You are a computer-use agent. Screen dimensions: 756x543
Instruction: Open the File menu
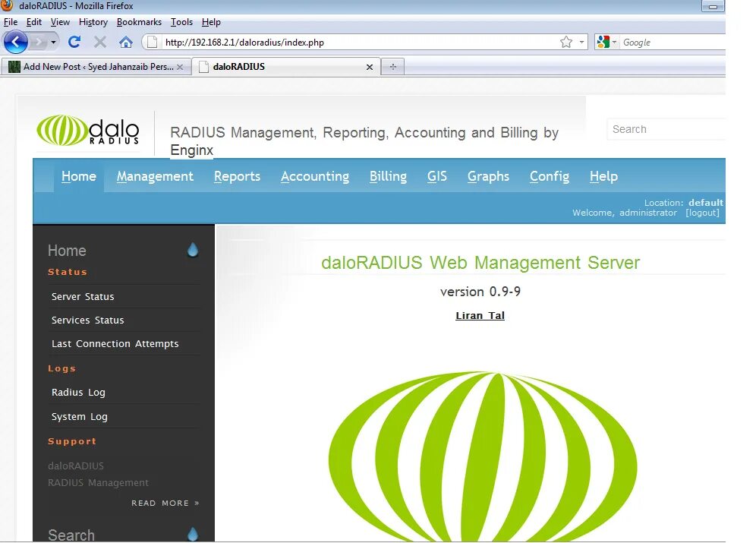11,22
